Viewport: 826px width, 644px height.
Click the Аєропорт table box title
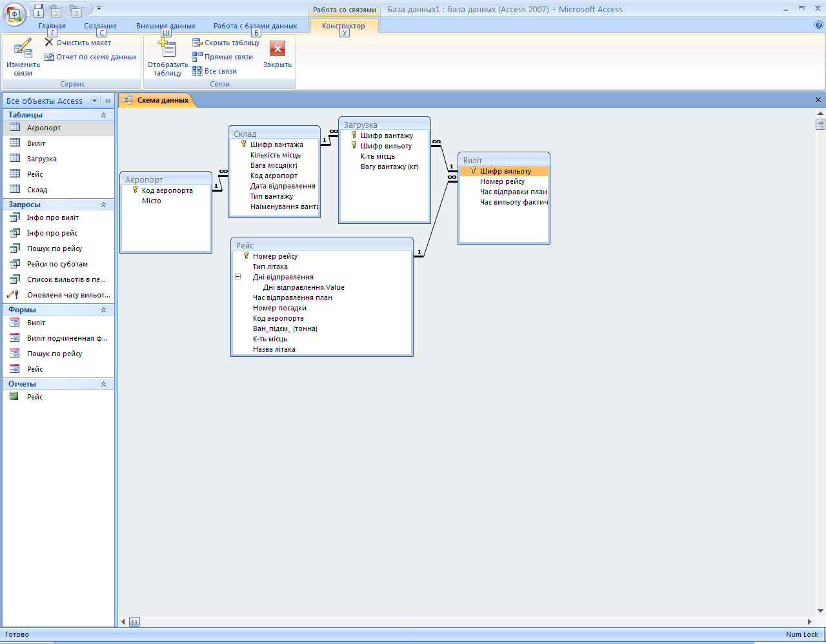[166, 179]
